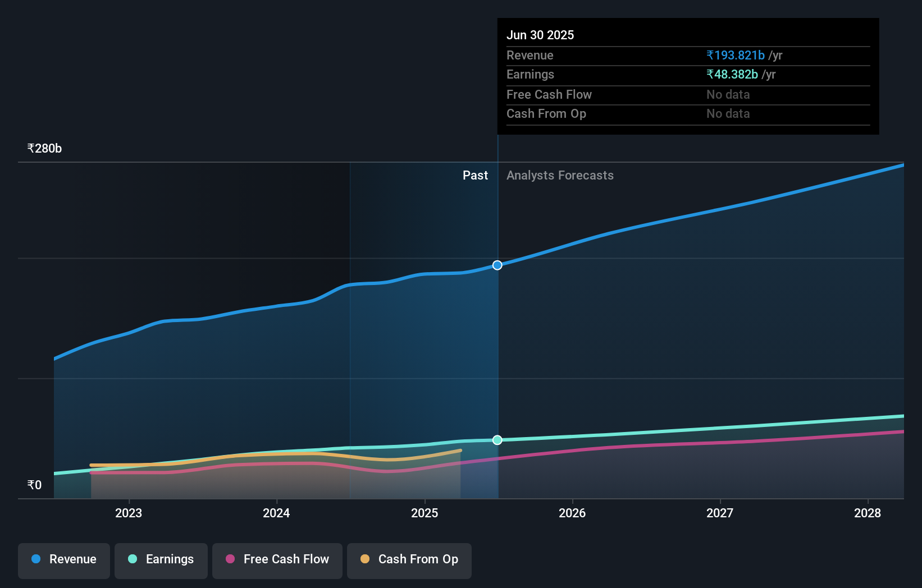The width and height of the screenshot is (922, 588).
Task: Click the pink Free Cash Flow legend dot
Action: (x=230, y=559)
